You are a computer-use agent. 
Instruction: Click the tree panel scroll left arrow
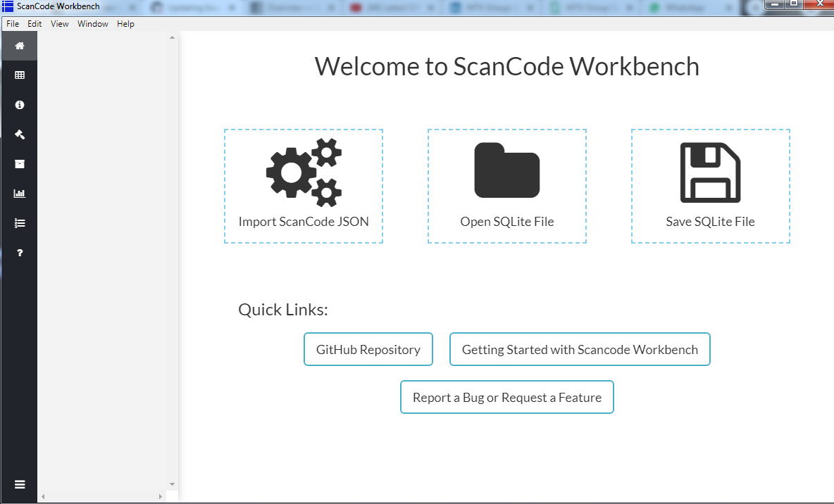pyautogui.click(x=43, y=496)
